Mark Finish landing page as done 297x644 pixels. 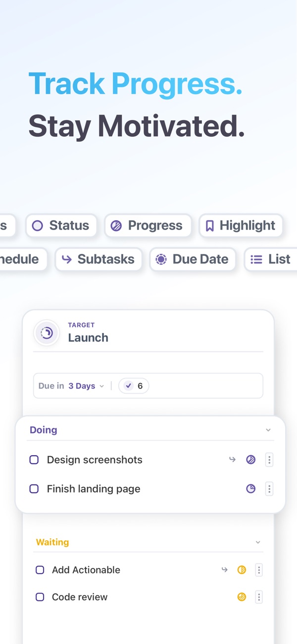[x=34, y=489]
